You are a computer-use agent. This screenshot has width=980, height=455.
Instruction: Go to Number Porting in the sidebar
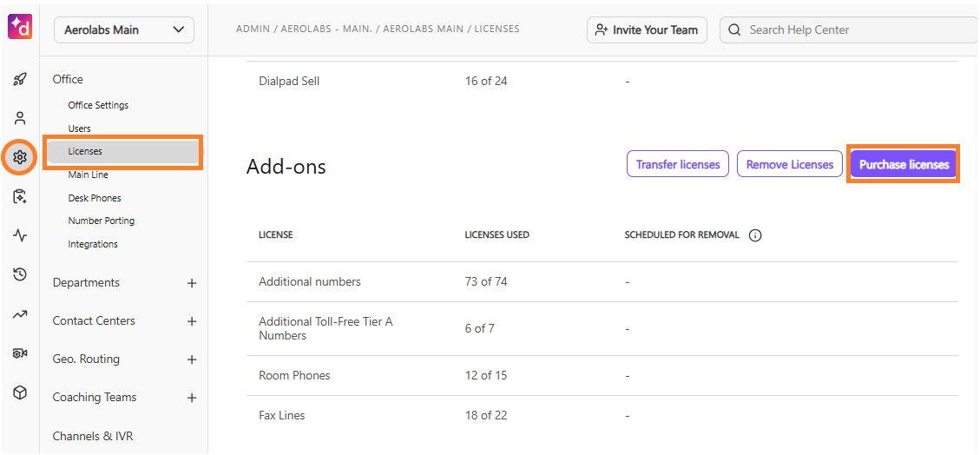pyautogui.click(x=102, y=221)
